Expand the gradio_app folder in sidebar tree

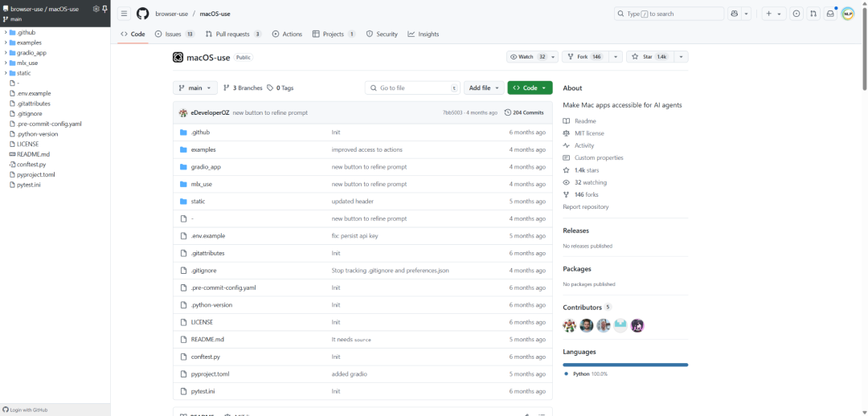6,52
